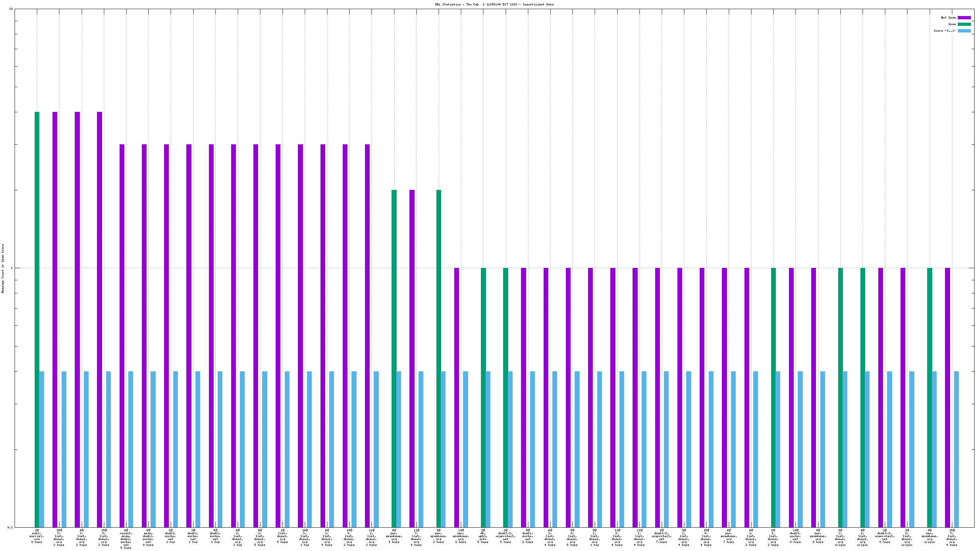Image resolution: width=980 pixels, height=551 pixels.
Task: Click the 'Message Count or Spam Score' axis label
Action: 3,269
